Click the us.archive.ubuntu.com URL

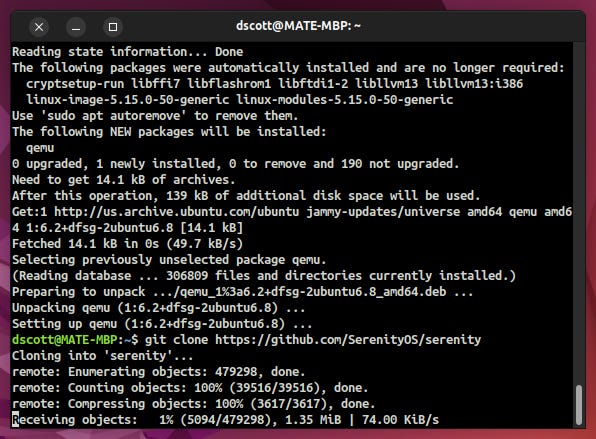click(176, 211)
